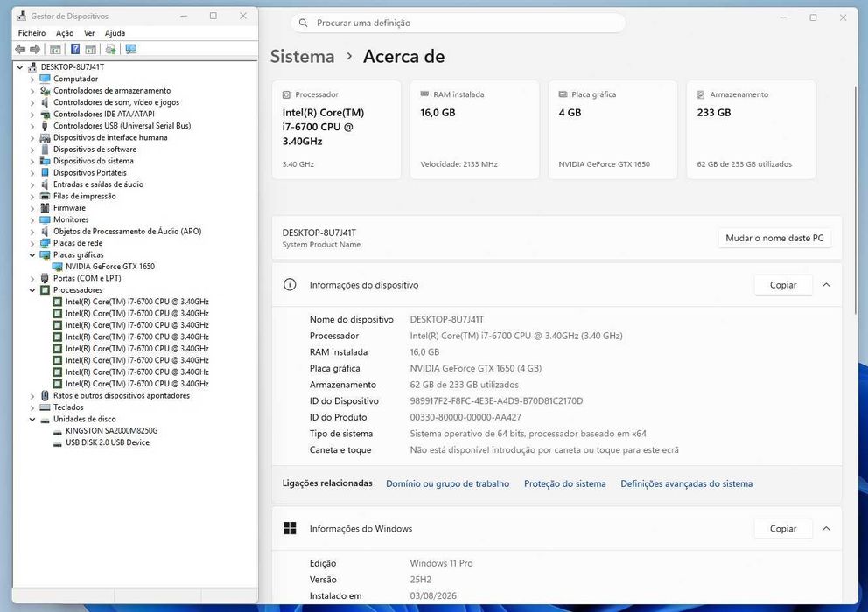Click the Placas de rede network icon
868x612 pixels.
click(x=45, y=243)
